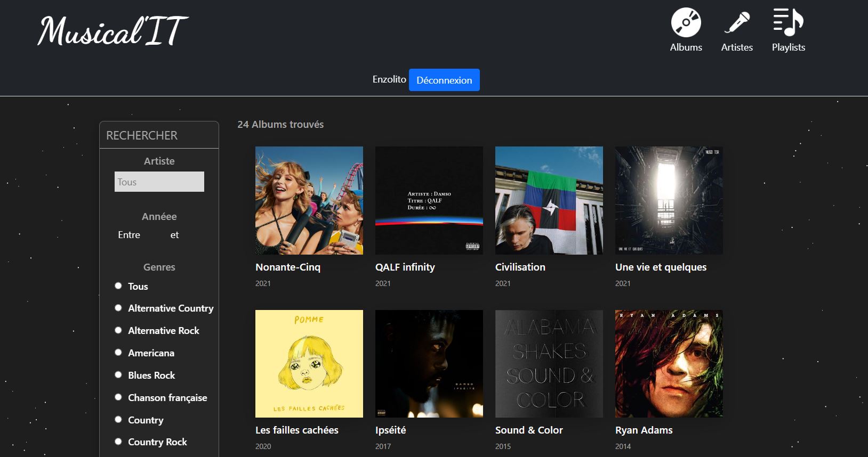Select the Blues Rock genre radio

pos(118,375)
